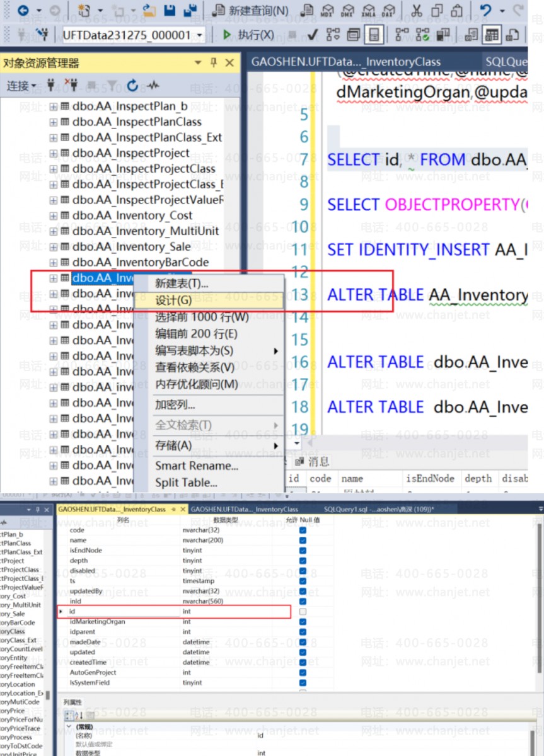Click the New Query (新建查询) toolbar button
Image resolution: width=544 pixels, height=756 pixels.
250,11
